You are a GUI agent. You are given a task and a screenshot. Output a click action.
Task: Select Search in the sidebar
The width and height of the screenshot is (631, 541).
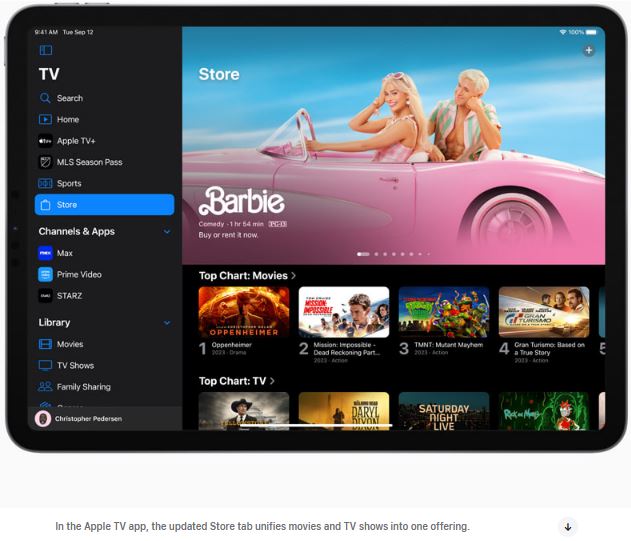tap(105, 98)
